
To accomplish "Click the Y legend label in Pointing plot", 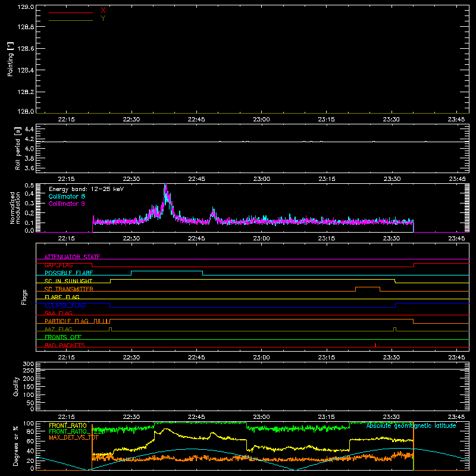I will coord(103,18).
